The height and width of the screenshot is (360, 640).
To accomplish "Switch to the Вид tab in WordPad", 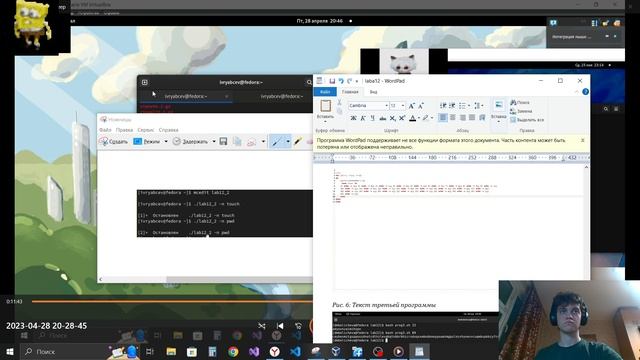I will [x=373, y=92].
